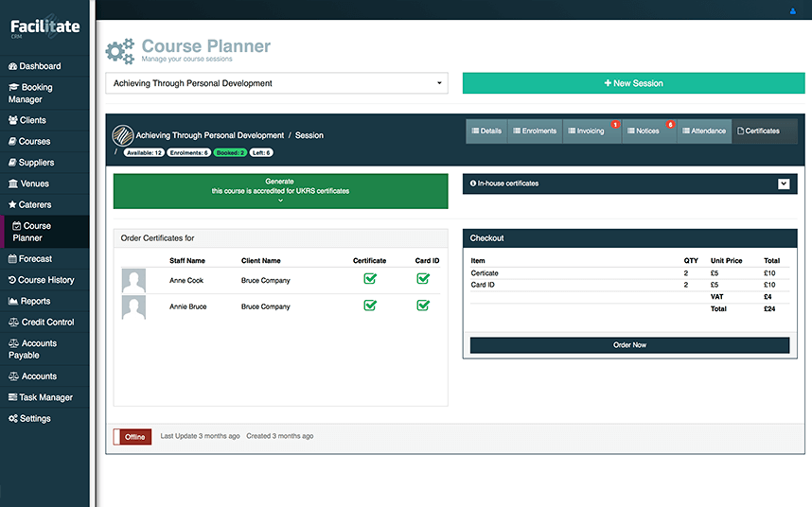Click the Course Planner gears icon
This screenshot has height=507, width=812.
tap(120, 51)
